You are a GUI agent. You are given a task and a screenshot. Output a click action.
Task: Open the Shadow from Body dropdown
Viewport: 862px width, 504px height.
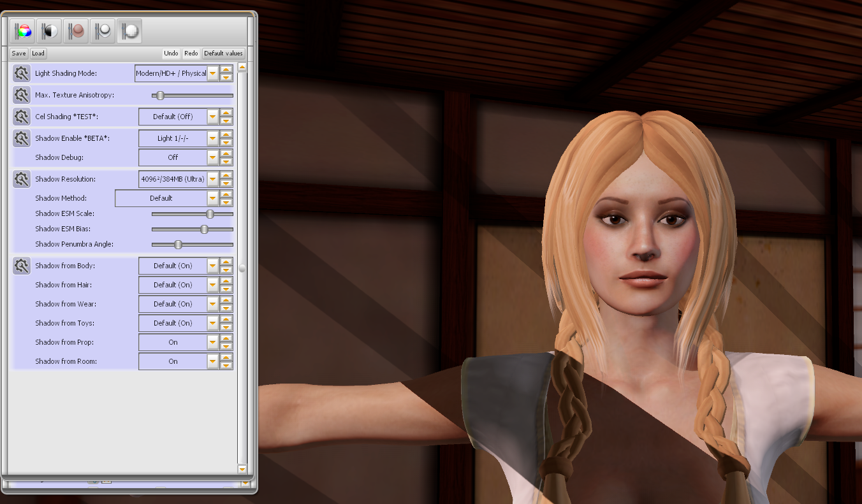(213, 266)
